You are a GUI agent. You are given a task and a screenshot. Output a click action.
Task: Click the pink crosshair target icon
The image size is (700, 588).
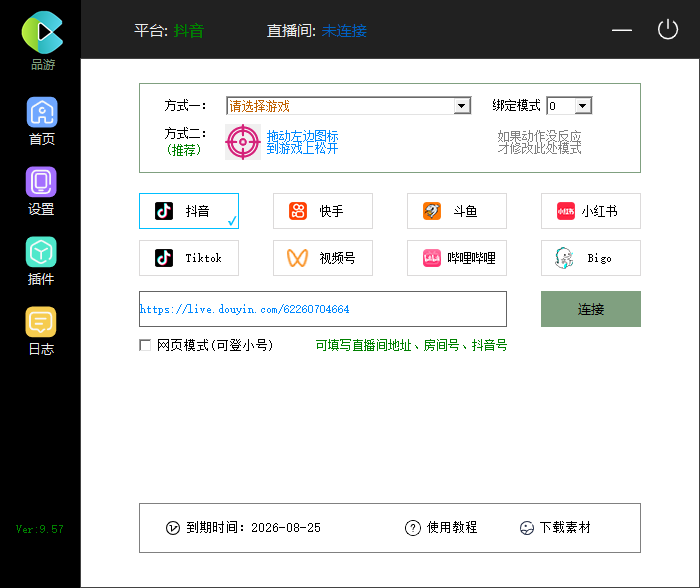(243, 142)
